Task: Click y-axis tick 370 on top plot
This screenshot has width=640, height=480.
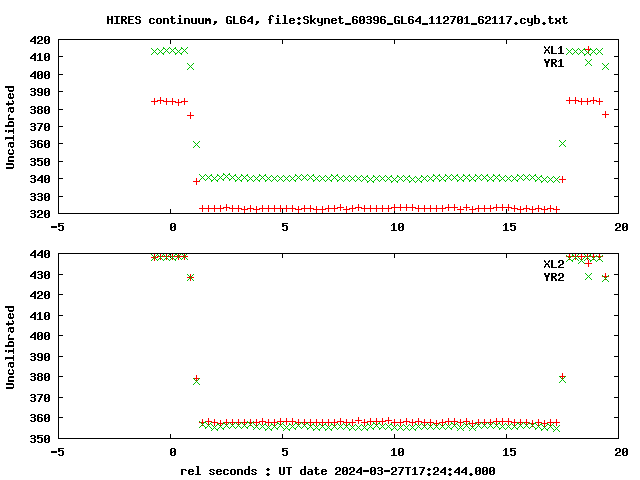Action: [40, 127]
